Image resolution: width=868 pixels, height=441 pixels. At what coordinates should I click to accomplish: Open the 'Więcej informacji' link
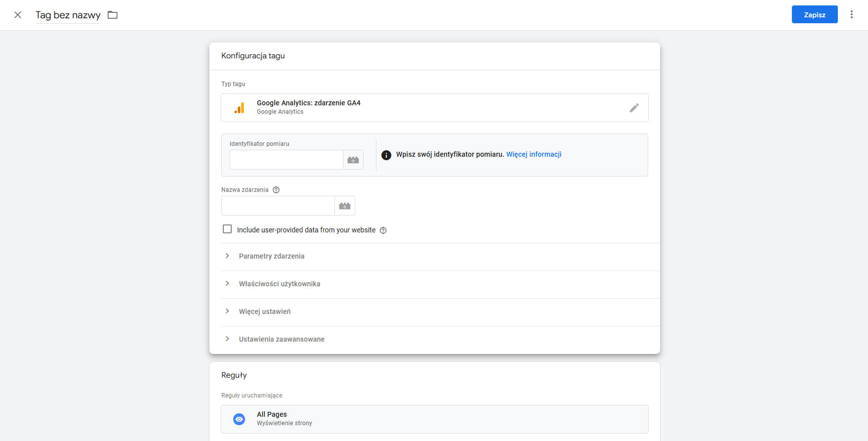[534, 154]
